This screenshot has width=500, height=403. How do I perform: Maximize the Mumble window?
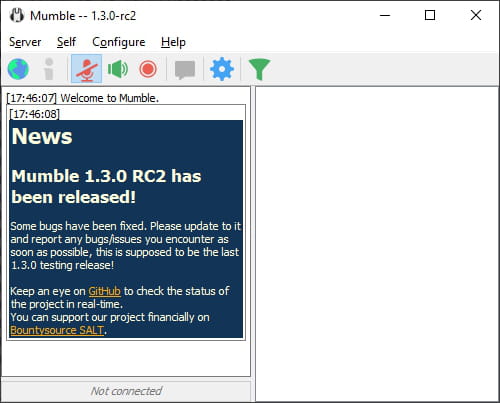430,15
